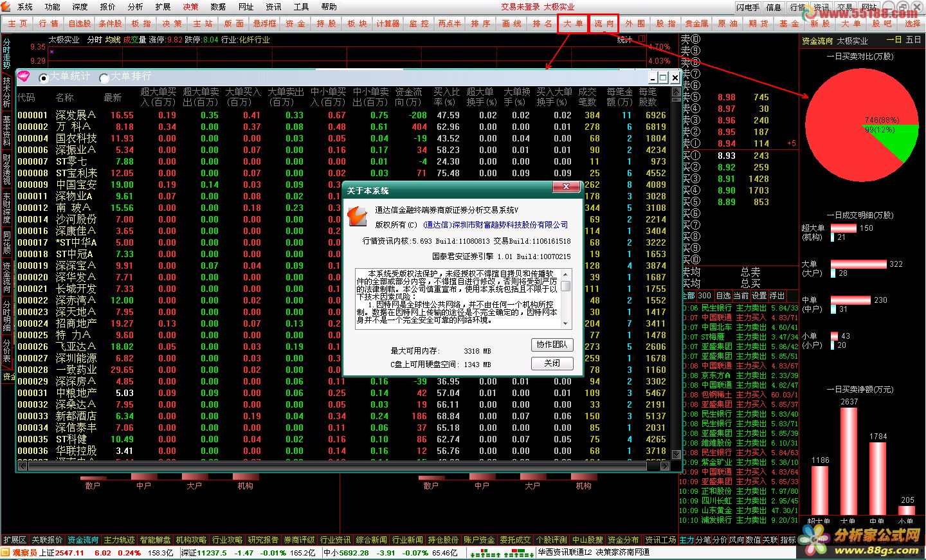Open the 帮助 menu
Image resolution: width=926 pixels, height=560 pixels.
click(329, 6)
